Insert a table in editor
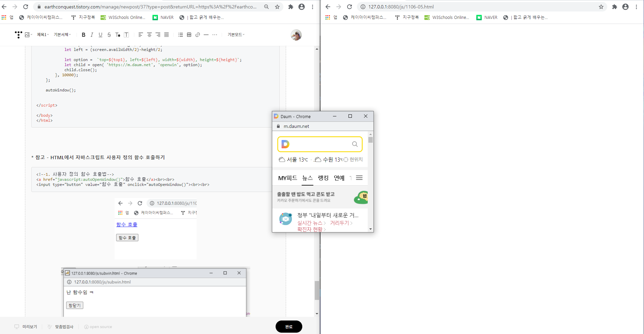 point(189,35)
